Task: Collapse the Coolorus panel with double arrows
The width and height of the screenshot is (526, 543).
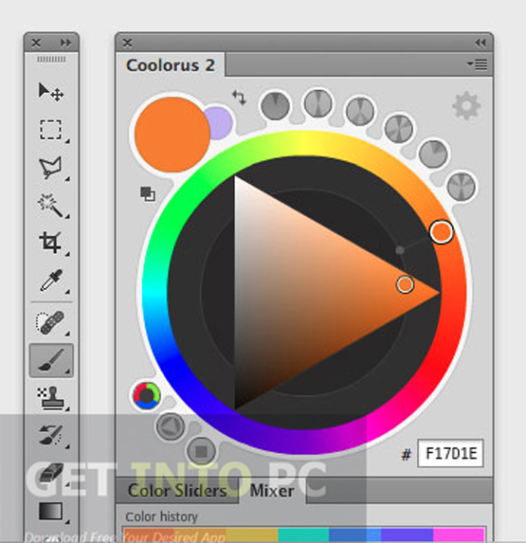Action: [480, 43]
